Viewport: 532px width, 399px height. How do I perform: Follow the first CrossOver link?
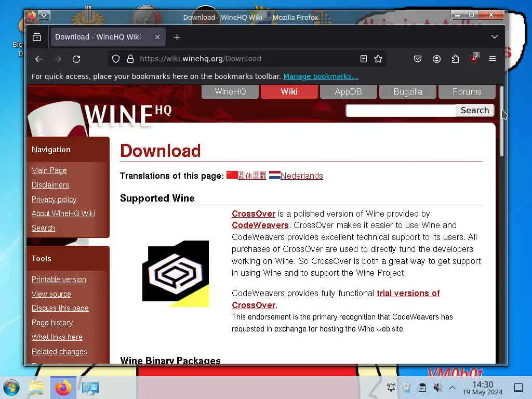pyautogui.click(x=254, y=214)
